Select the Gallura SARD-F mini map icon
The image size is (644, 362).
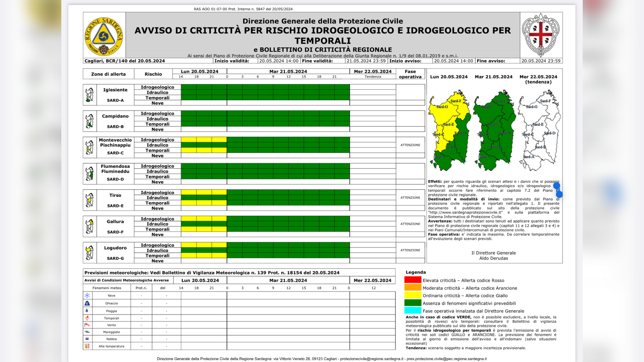click(90, 227)
